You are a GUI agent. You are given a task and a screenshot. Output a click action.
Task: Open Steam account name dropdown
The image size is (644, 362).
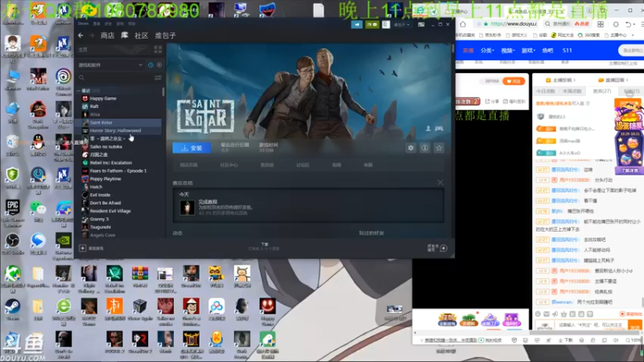point(401,25)
